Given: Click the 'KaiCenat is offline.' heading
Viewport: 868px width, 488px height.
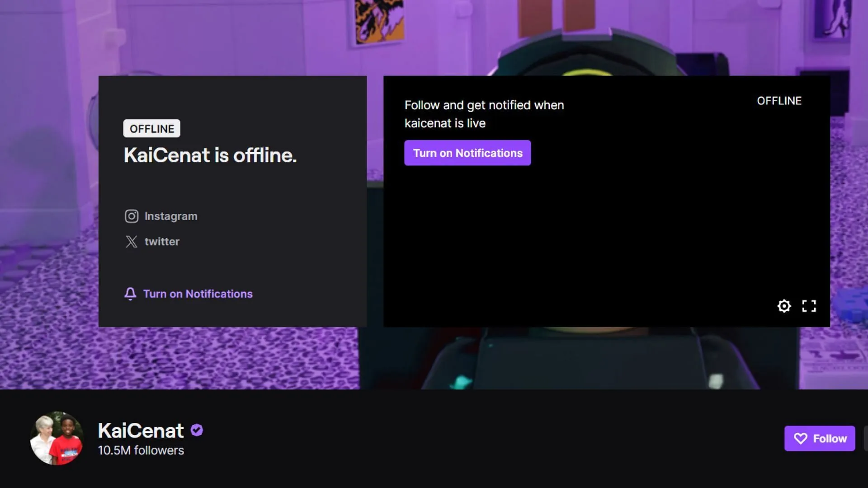Looking at the screenshot, I should [x=210, y=155].
